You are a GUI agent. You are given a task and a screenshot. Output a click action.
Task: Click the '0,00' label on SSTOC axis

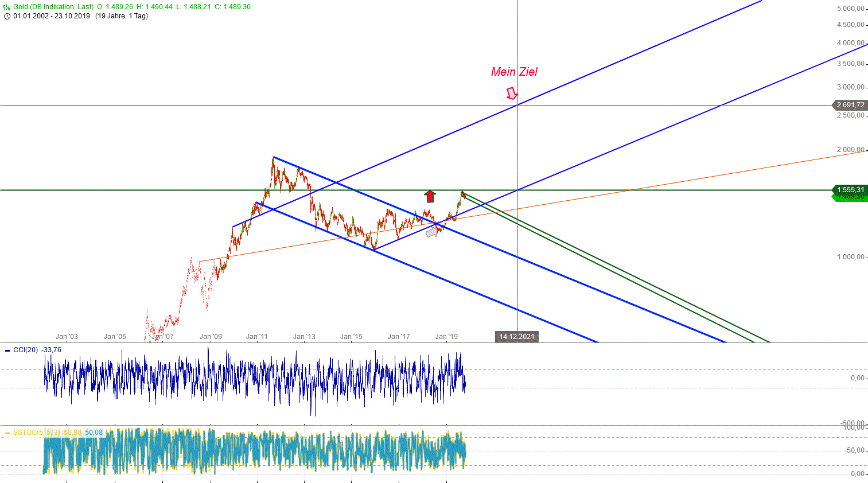coord(858,474)
